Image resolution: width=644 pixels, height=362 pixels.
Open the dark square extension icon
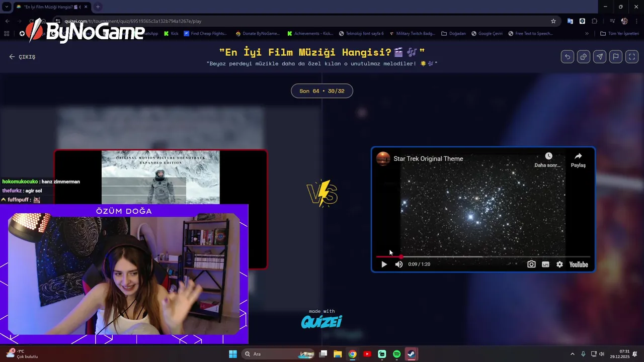pyautogui.click(x=582, y=21)
